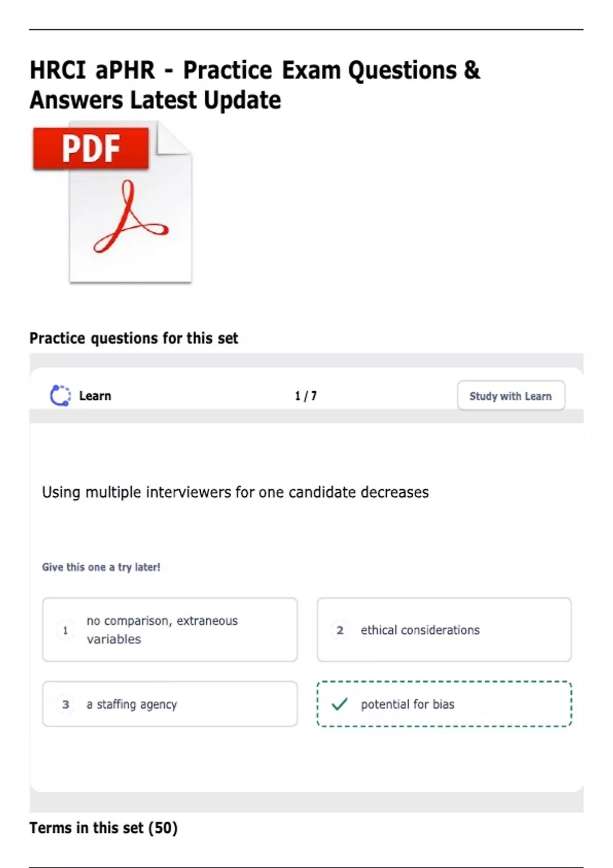The width and height of the screenshot is (613, 868).
Task: Select answer "no comparison, extraneous variables"
Action: [x=162, y=630]
